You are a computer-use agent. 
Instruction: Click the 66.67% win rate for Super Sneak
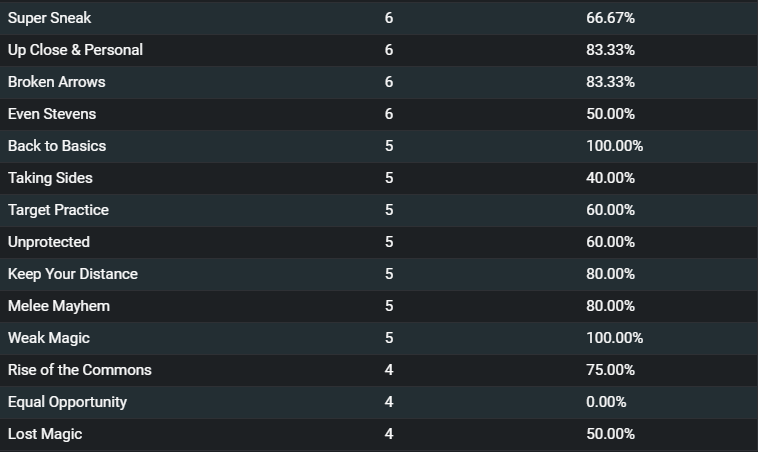pos(611,18)
